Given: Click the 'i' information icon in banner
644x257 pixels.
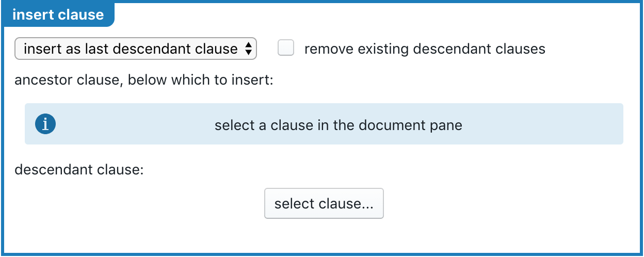Looking at the screenshot, I should [45, 124].
